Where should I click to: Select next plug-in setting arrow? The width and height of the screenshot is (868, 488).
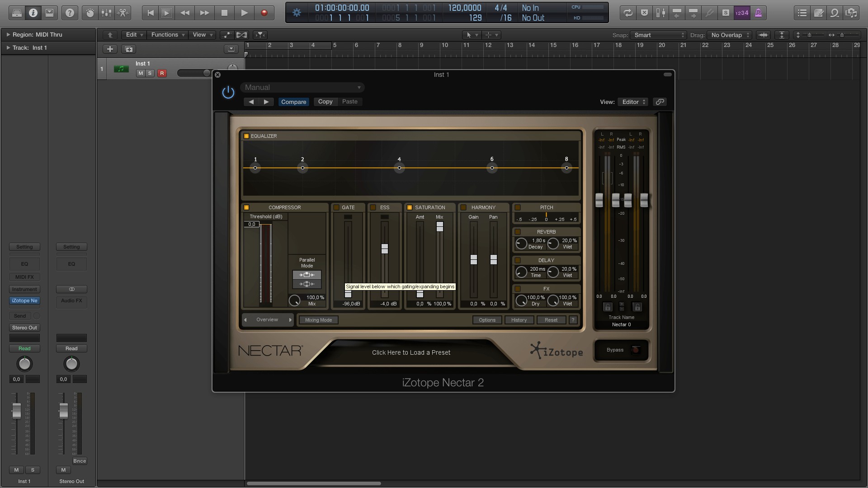click(266, 102)
